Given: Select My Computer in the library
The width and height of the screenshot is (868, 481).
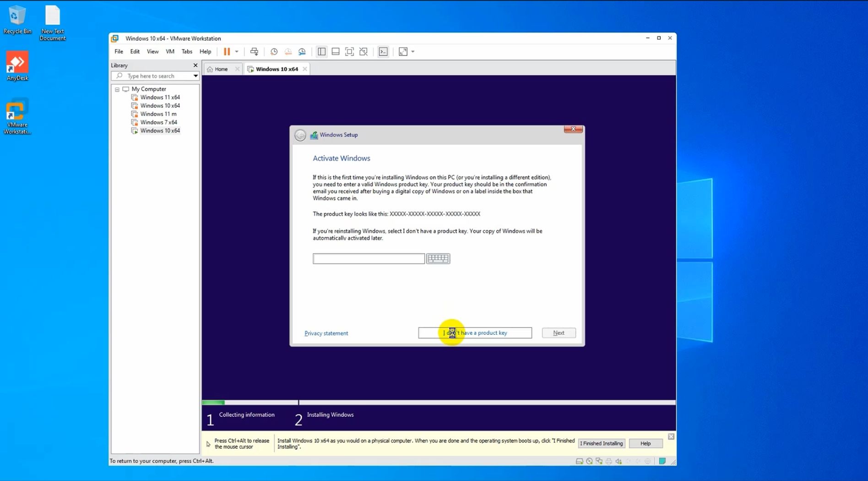Looking at the screenshot, I should pyautogui.click(x=148, y=89).
